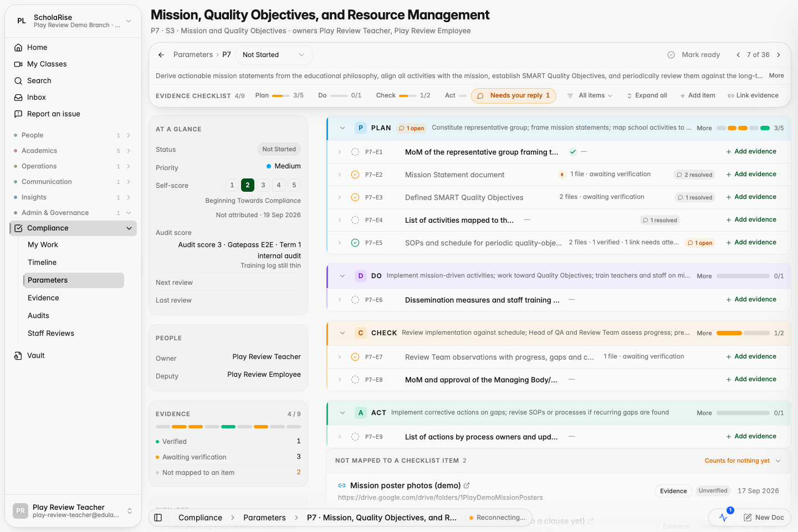Go to previous parameter arrow
The height and width of the screenshot is (532, 798).
[x=738, y=55]
